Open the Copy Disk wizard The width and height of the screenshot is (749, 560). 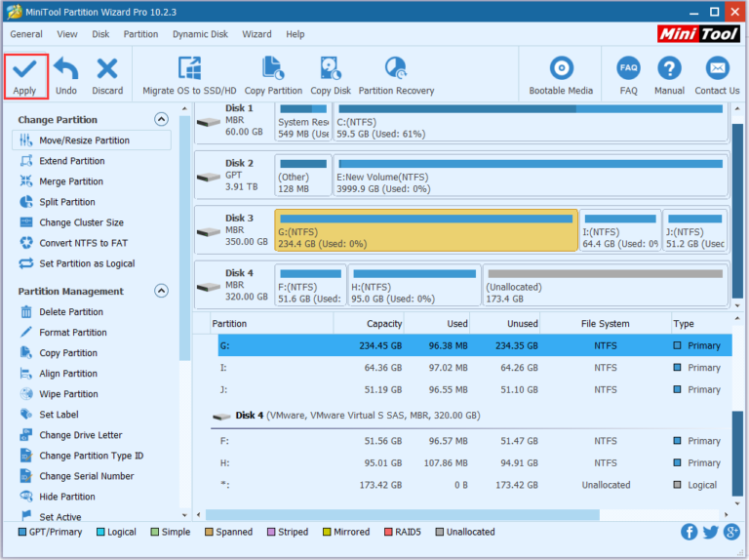pos(331,76)
